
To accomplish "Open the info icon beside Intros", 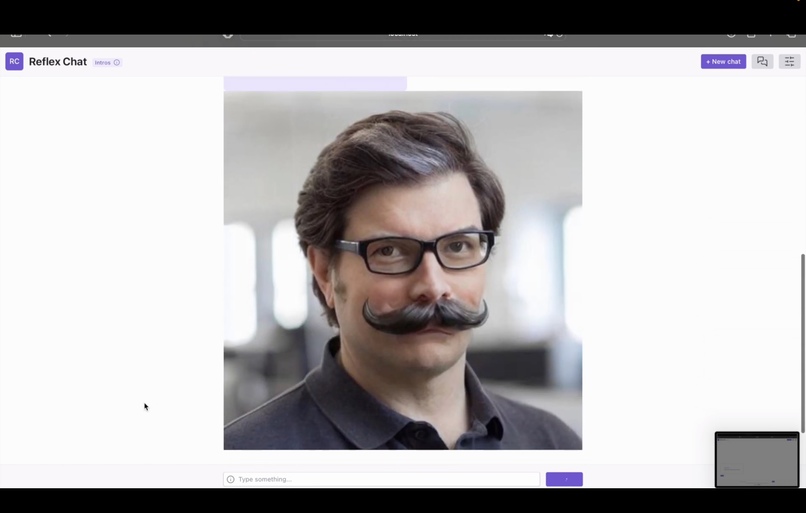I will tap(117, 62).
